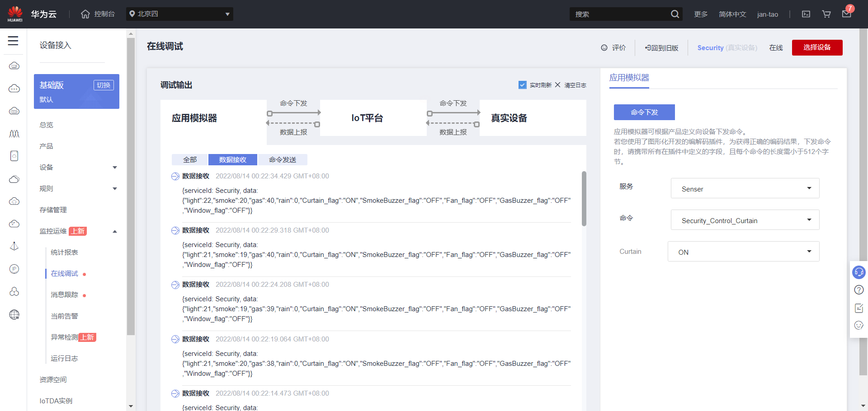Image resolution: width=868 pixels, height=411 pixels.
Task: Click the red 选择设备 button
Action: click(817, 47)
